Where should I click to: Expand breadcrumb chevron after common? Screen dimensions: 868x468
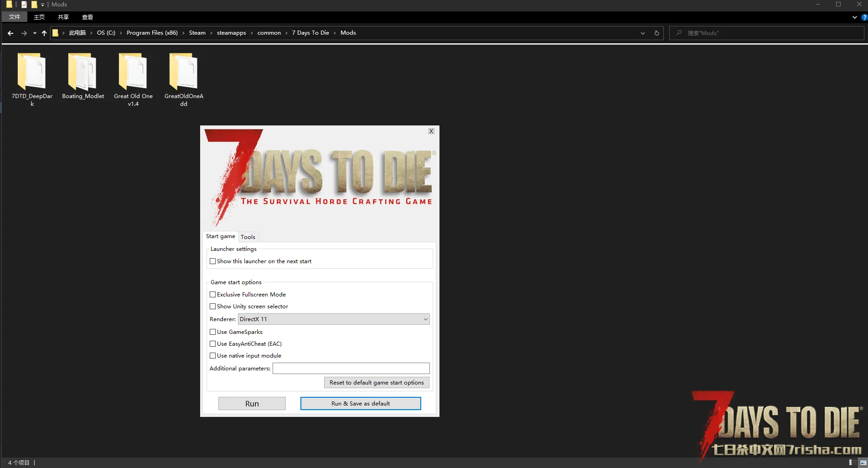287,33
